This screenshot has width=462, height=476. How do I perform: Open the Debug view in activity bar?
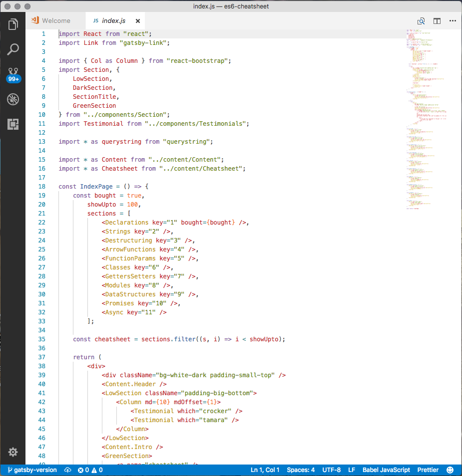tap(13, 99)
